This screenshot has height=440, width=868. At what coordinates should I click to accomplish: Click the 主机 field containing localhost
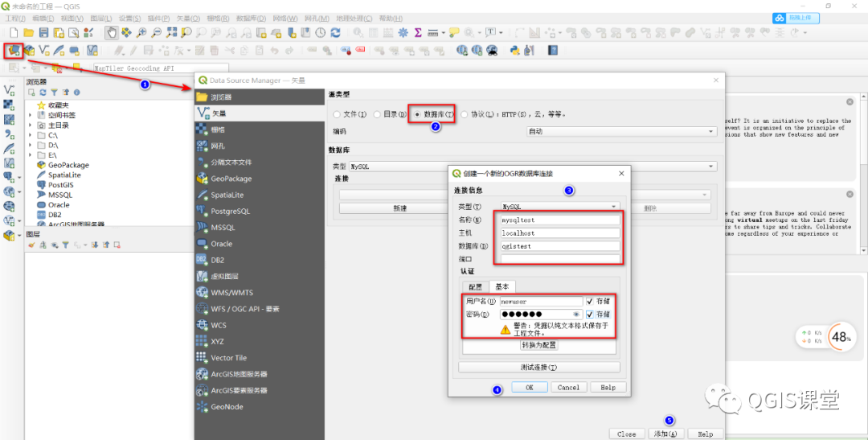560,233
